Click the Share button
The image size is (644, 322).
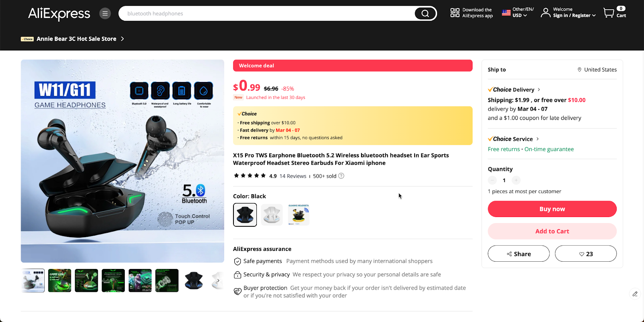click(518, 254)
